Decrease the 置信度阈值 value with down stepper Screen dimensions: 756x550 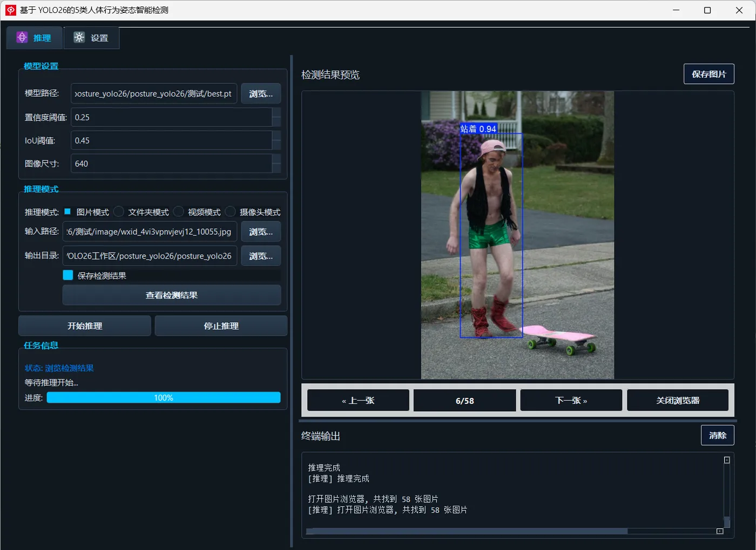(276, 122)
